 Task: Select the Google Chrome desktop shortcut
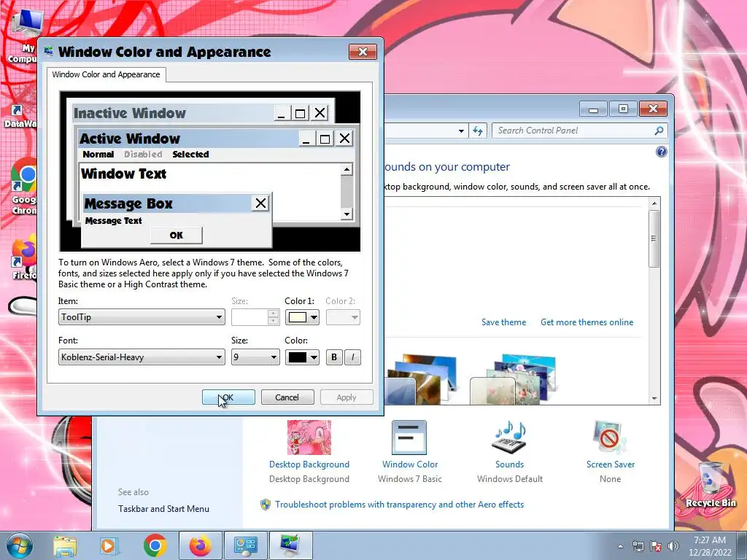pyautogui.click(x=23, y=187)
